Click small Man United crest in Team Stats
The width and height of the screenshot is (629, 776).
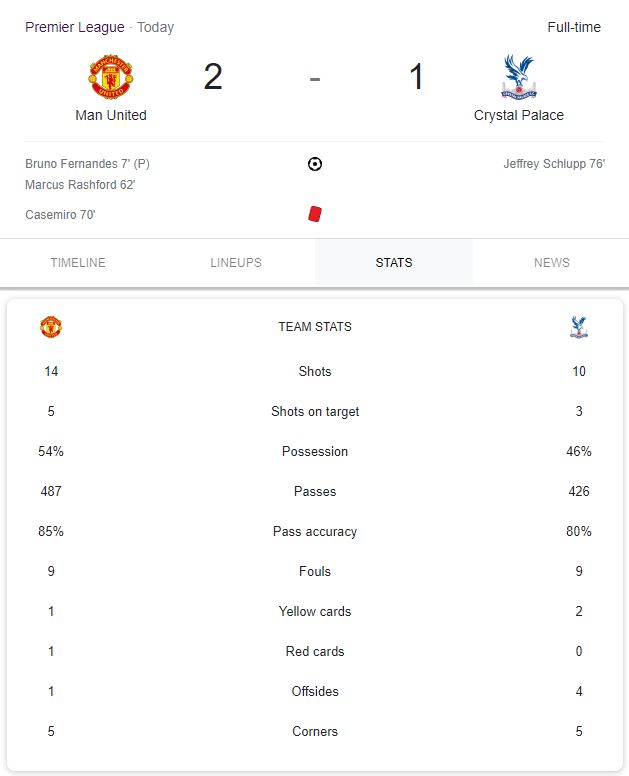click(x=51, y=327)
